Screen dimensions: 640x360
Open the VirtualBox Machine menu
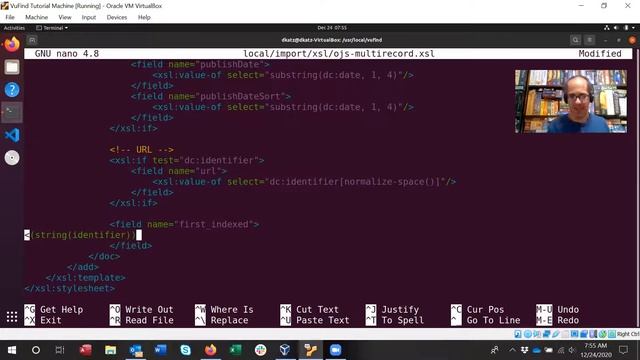(36, 17)
